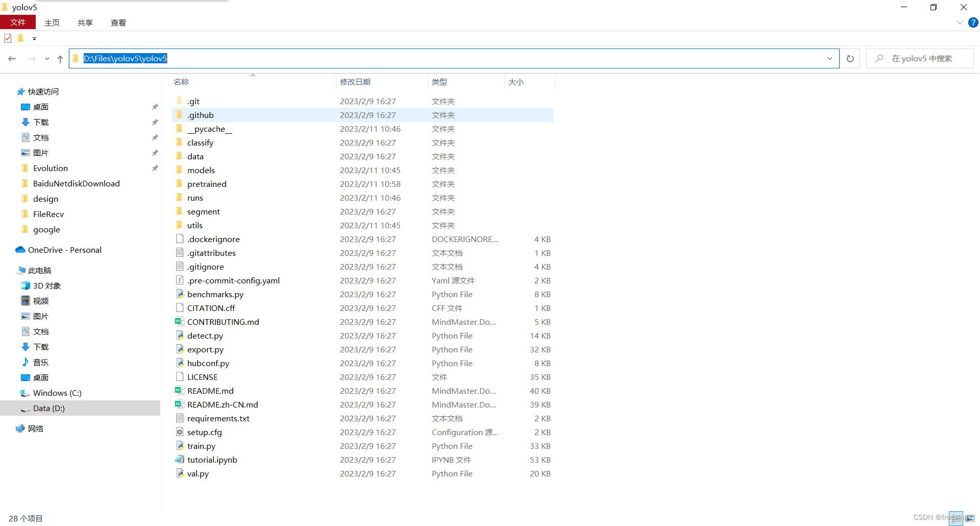Image resolution: width=980 pixels, height=526 pixels.
Task: Switch to details view icon in status bar
Action: [x=956, y=518]
